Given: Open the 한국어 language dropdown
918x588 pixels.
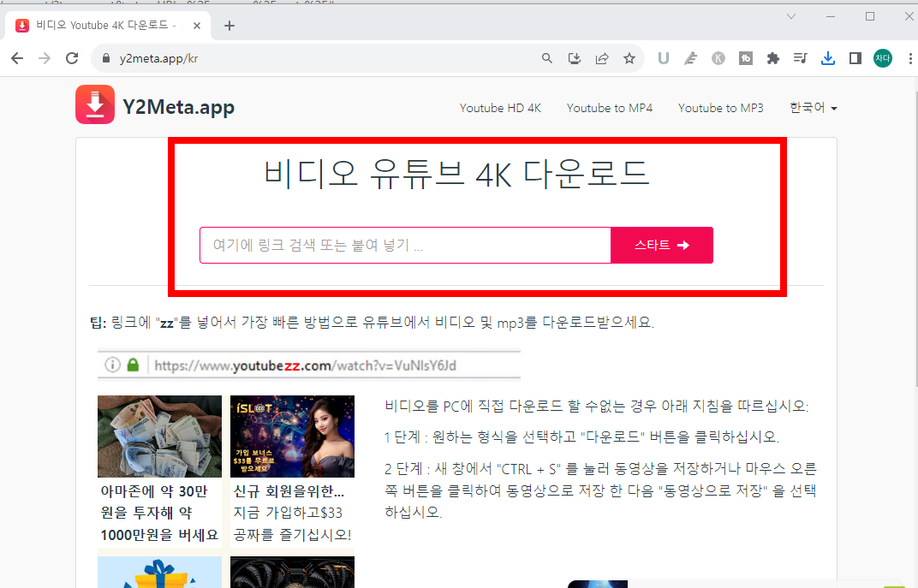Looking at the screenshot, I should (812, 108).
